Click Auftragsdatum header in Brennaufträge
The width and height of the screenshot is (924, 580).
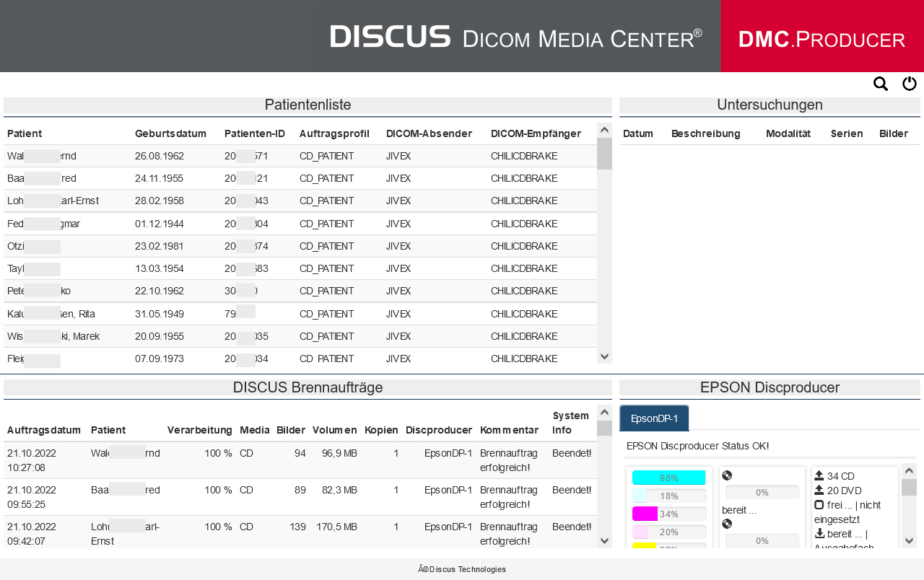coord(44,430)
